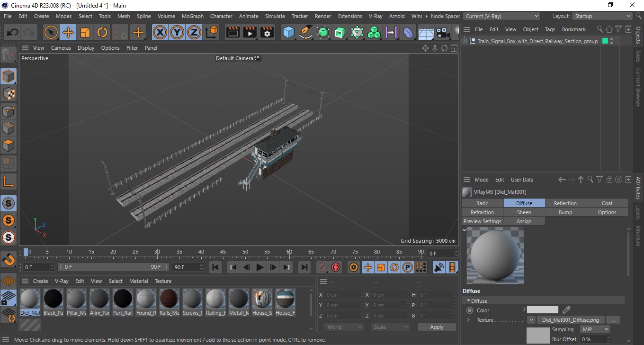The width and height of the screenshot is (644, 345).
Task: Add a Floor environment object
Action: click(426, 33)
